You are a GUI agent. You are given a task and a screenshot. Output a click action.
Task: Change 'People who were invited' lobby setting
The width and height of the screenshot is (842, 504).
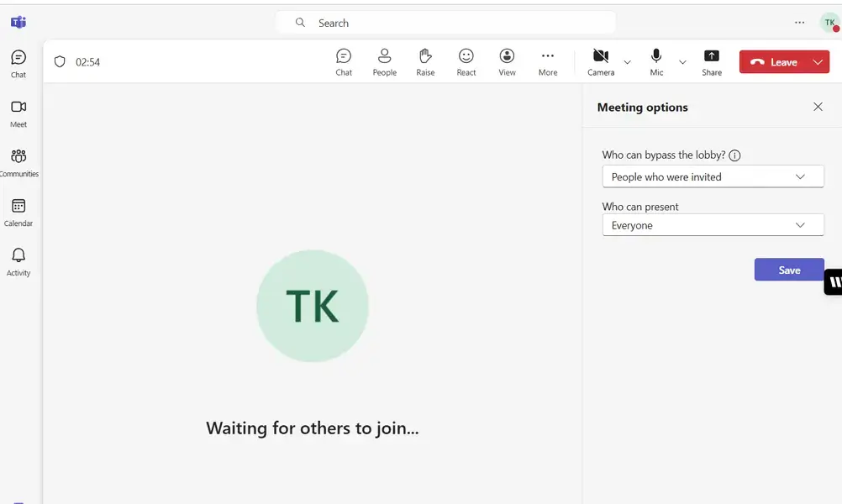[x=712, y=176]
